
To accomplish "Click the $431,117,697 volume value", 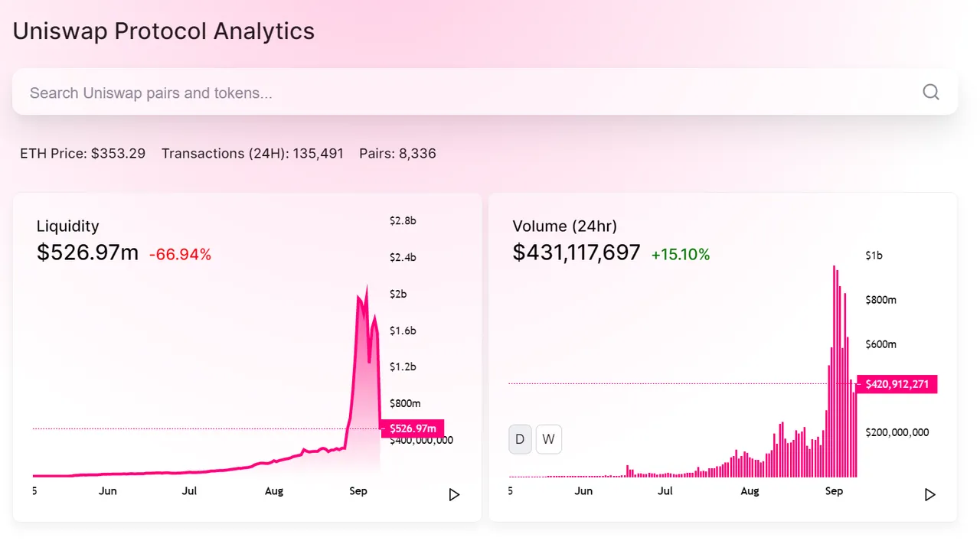I will coord(577,252).
